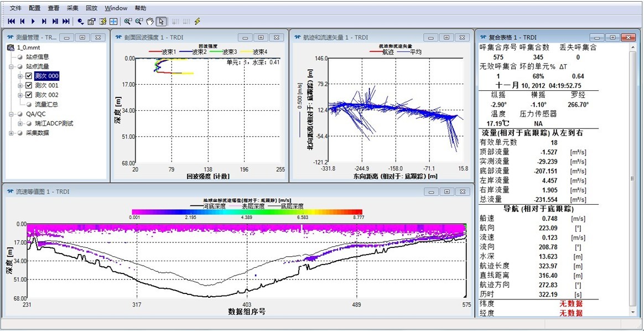The image size is (644, 331).
Task: Jump to first ensemble with rewind icon
Action: point(11,22)
